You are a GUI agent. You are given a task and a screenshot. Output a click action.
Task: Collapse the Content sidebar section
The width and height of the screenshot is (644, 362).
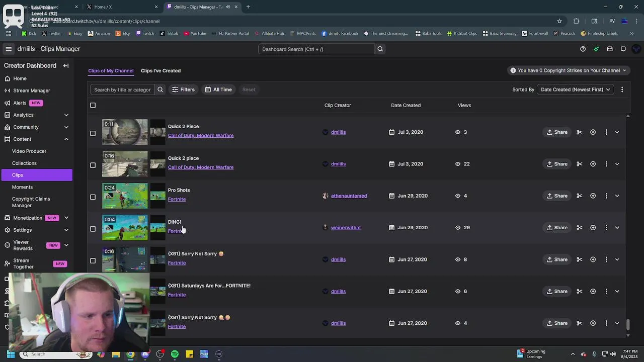[x=66, y=139]
